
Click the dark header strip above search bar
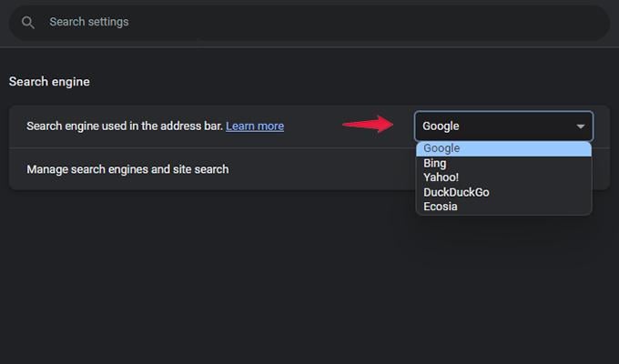(x=309, y=2)
